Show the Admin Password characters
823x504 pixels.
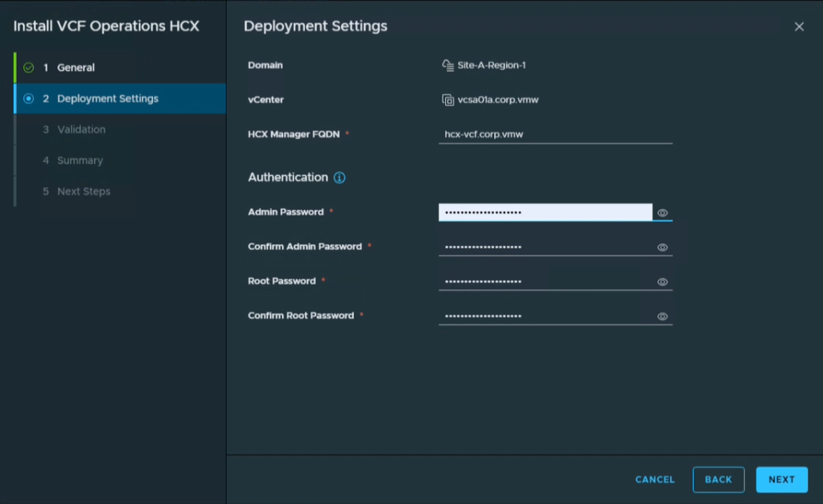662,213
